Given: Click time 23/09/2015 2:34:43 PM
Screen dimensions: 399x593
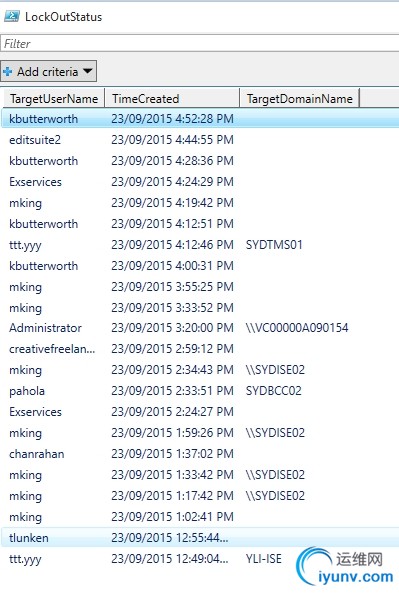Looking at the screenshot, I should [x=172, y=369].
